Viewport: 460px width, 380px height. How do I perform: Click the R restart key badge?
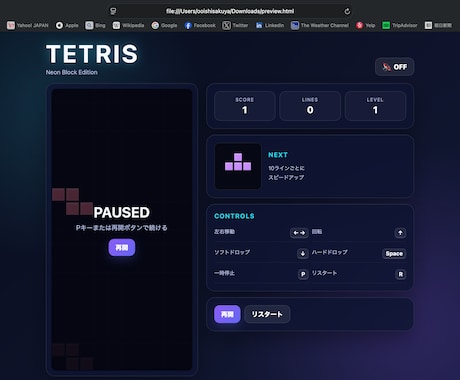[401, 274]
